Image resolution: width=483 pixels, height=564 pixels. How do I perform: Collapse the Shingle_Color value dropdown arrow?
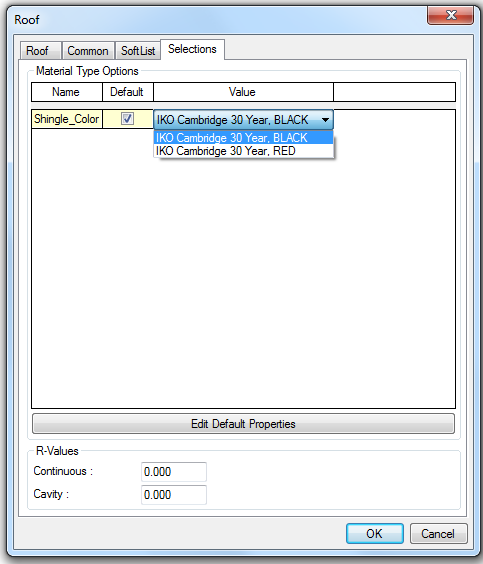[x=325, y=120]
